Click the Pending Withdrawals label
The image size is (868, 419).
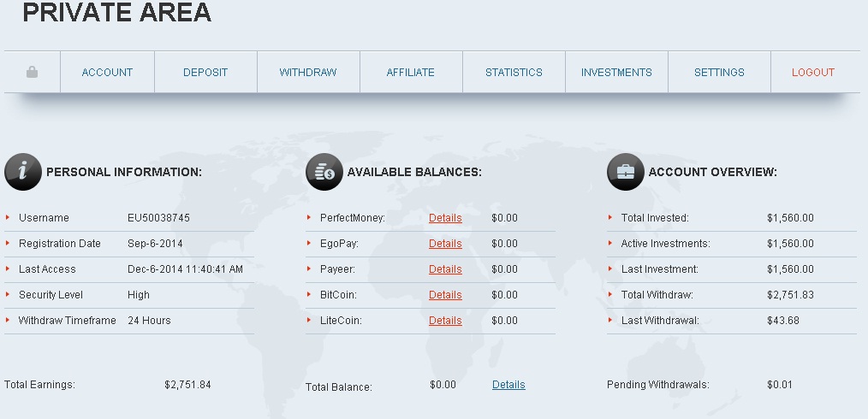(x=657, y=385)
